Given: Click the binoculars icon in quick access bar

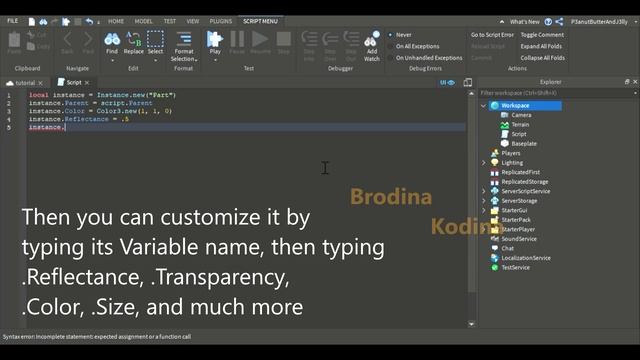Looking at the screenshot, I should point(43,22).
